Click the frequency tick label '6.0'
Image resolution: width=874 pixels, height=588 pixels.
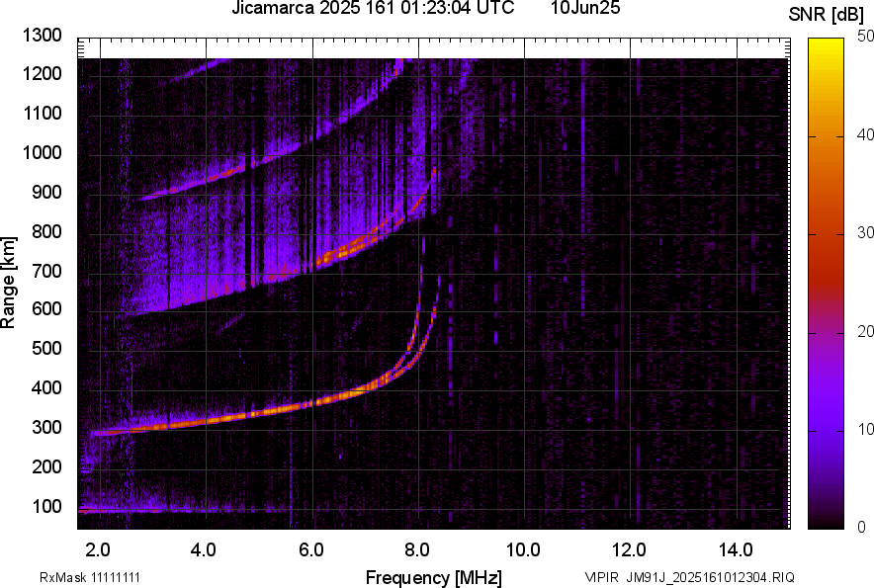click(x=310, y=550)
